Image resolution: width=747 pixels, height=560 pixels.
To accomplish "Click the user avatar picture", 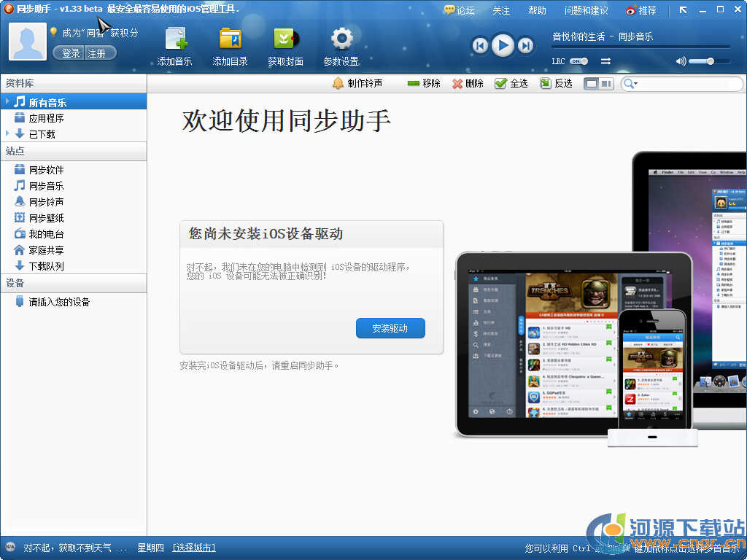I will [x=28, y=42].
